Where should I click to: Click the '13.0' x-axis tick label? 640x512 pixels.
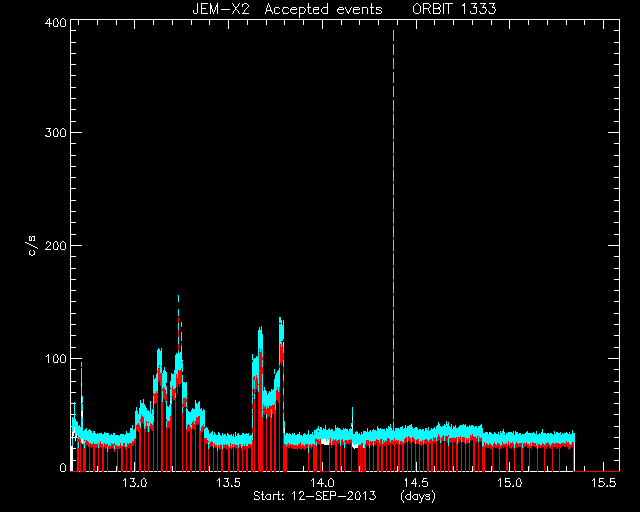135,483
